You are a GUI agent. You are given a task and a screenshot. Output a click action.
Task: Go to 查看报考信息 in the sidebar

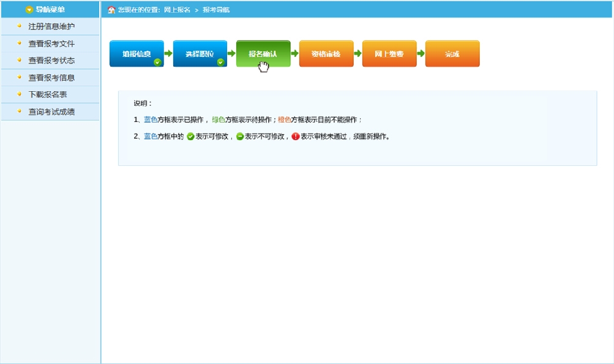pos(51,78)
